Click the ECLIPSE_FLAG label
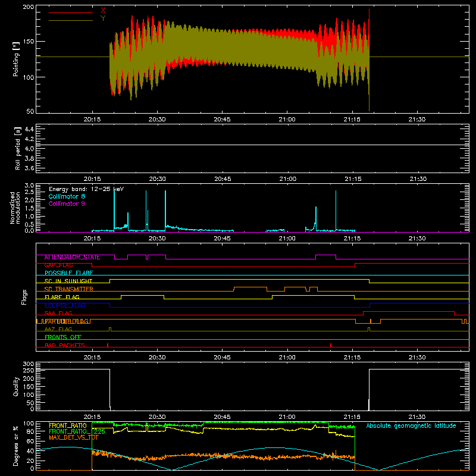 (65, 305)
